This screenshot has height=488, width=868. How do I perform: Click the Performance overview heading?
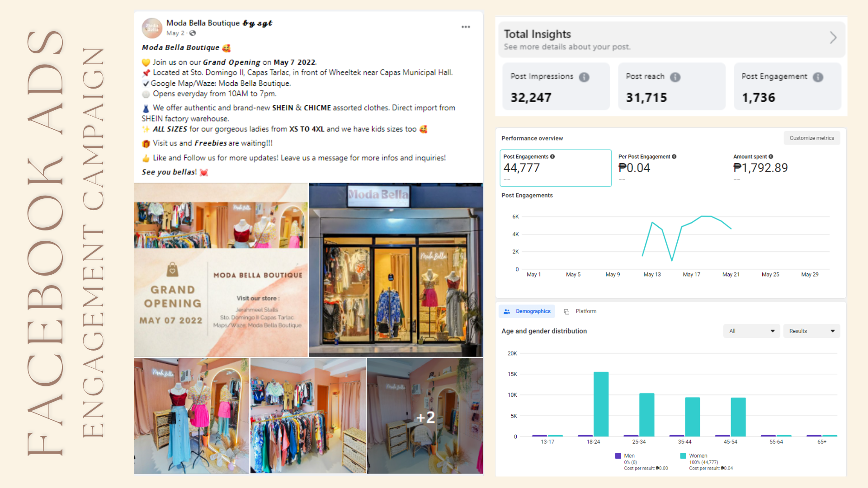(532, 138)
